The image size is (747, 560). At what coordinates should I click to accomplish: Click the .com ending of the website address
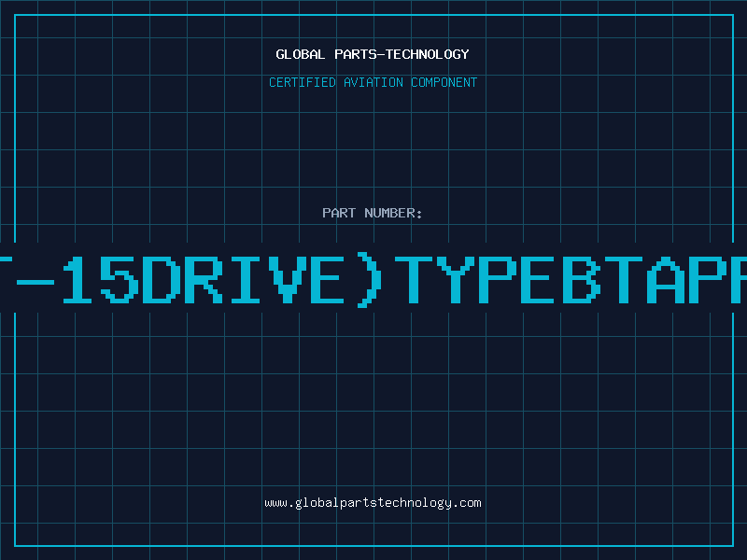(466, 503)
